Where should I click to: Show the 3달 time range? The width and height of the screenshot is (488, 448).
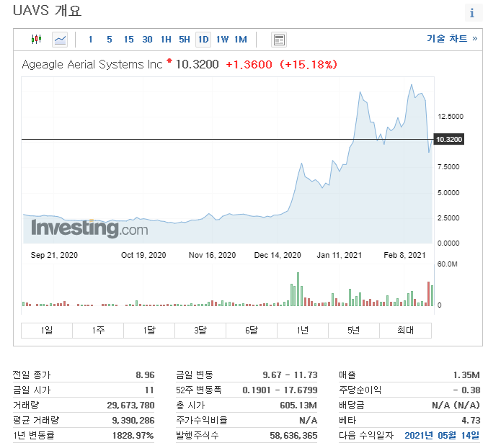tap(200, 330)
